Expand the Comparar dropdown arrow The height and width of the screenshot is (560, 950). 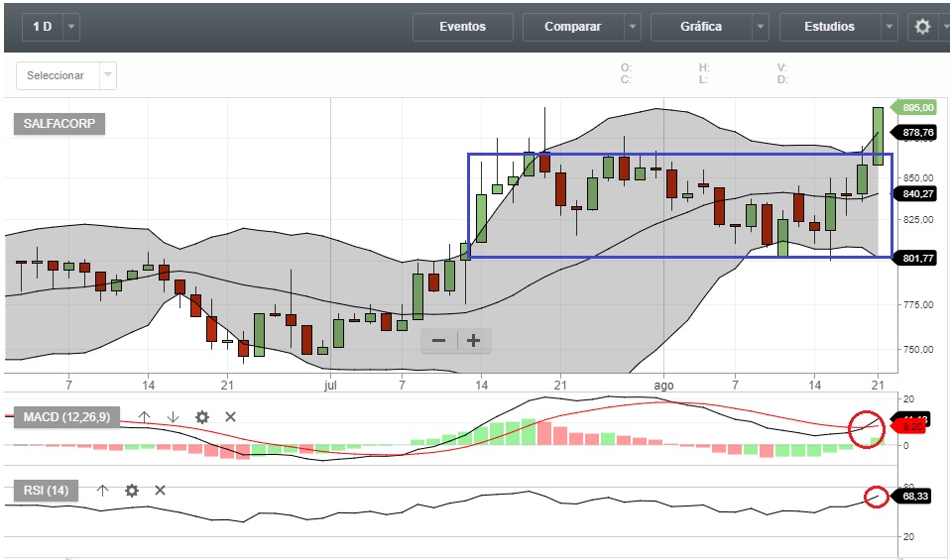point(633,27)
